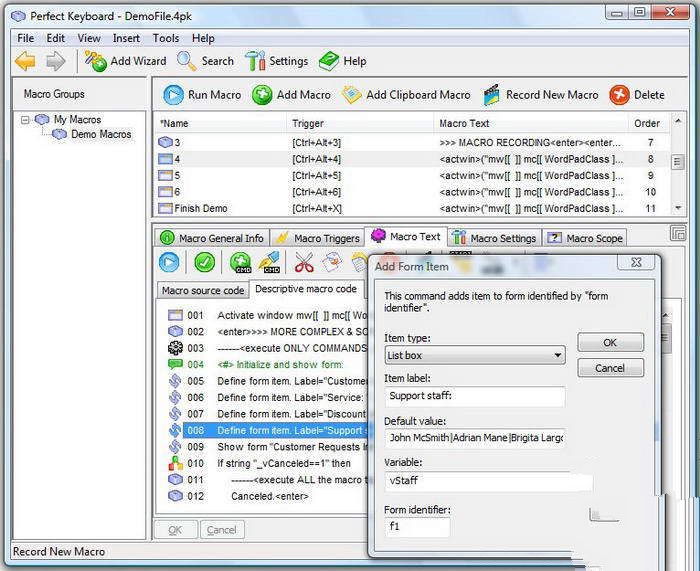Switch to Macro Scope tab
The image size is (700, 571).
(585, 238)
